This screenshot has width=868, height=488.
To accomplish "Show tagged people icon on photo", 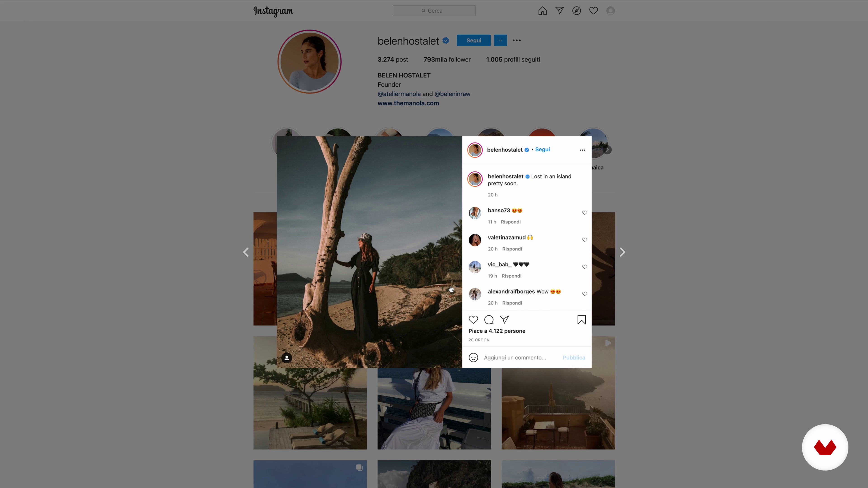I will click(x=286, y=358).
